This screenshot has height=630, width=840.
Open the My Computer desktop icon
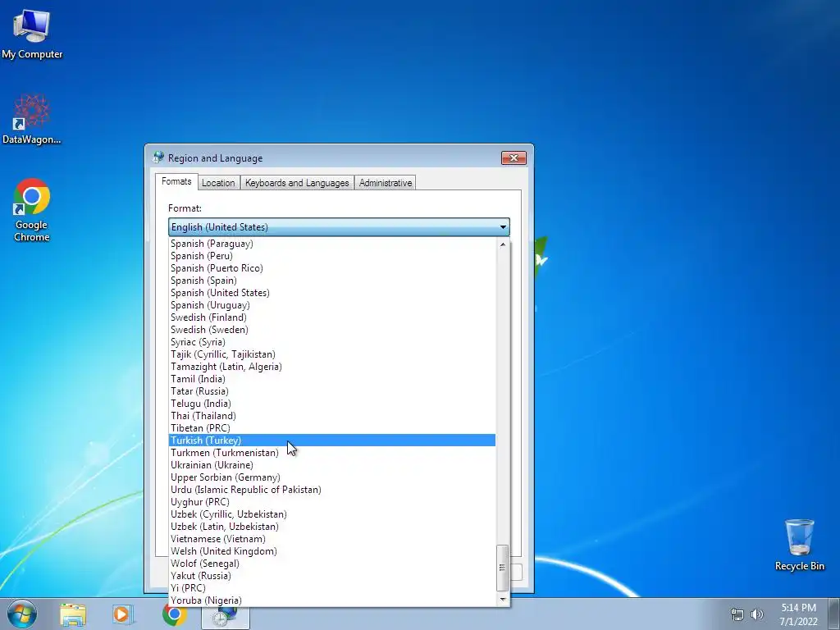click(32, 34)
